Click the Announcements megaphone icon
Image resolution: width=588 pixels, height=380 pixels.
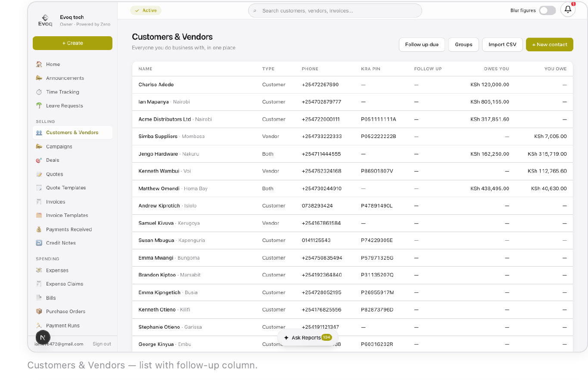pyautogui.click(x=39, y=78)
